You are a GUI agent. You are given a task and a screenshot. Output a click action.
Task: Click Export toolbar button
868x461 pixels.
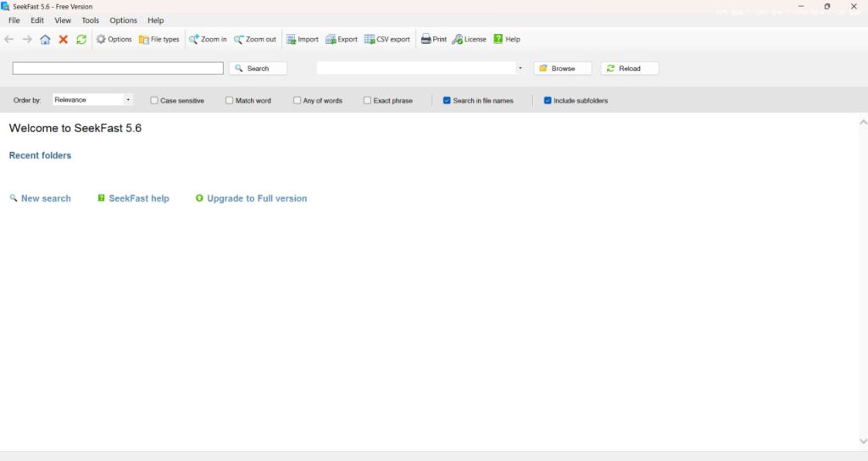point(342,39)
